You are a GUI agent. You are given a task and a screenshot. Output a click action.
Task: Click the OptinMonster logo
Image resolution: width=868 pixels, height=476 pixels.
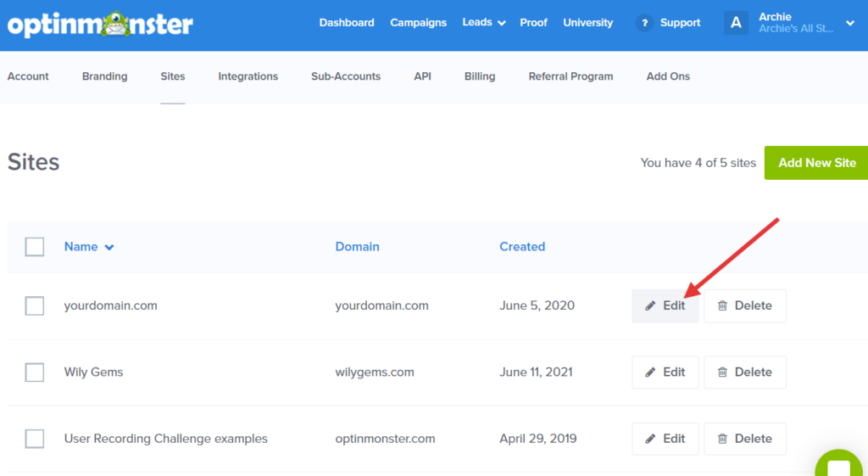100,23
